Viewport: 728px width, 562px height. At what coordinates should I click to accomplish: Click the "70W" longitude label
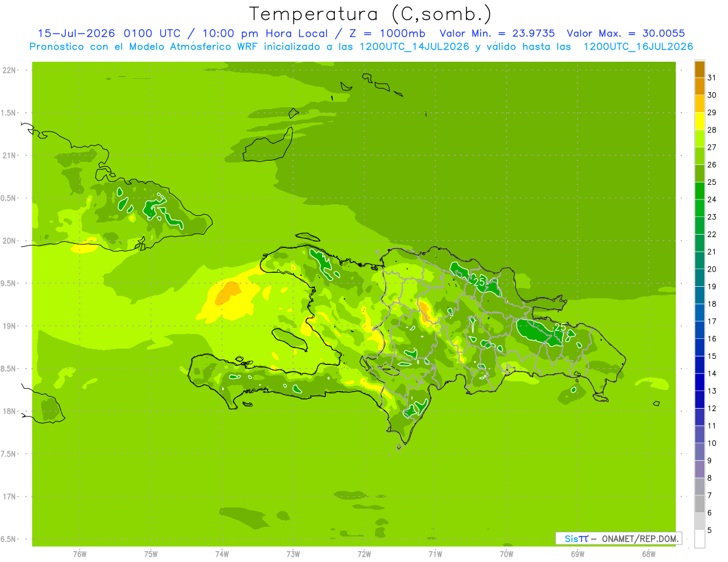pos(507,554)
